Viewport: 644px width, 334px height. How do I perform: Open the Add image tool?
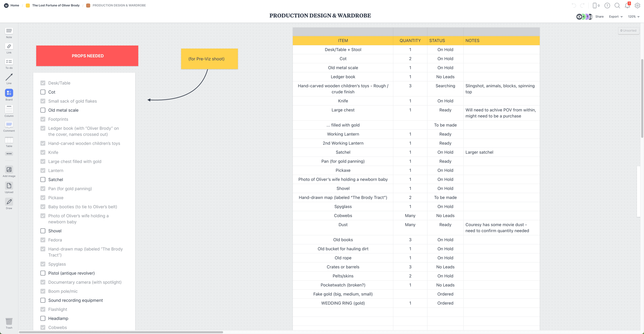tap(9, 170)
